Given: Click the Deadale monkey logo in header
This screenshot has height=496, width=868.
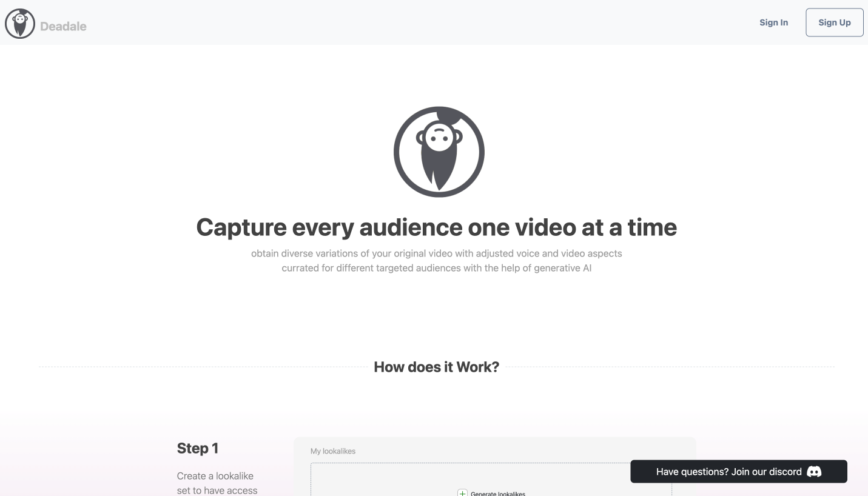Looking at the screenshot, I should 20,24.
